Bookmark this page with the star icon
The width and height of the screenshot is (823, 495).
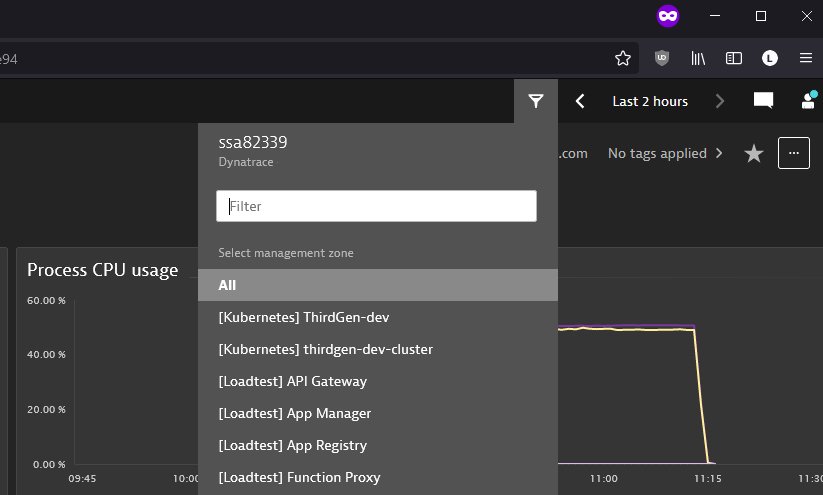pos(623,58)
